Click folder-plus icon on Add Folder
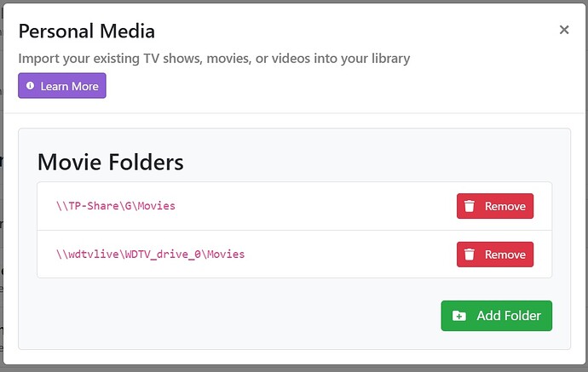The width and height of the screenshot is (588, 372). click(x=458, y=316)
